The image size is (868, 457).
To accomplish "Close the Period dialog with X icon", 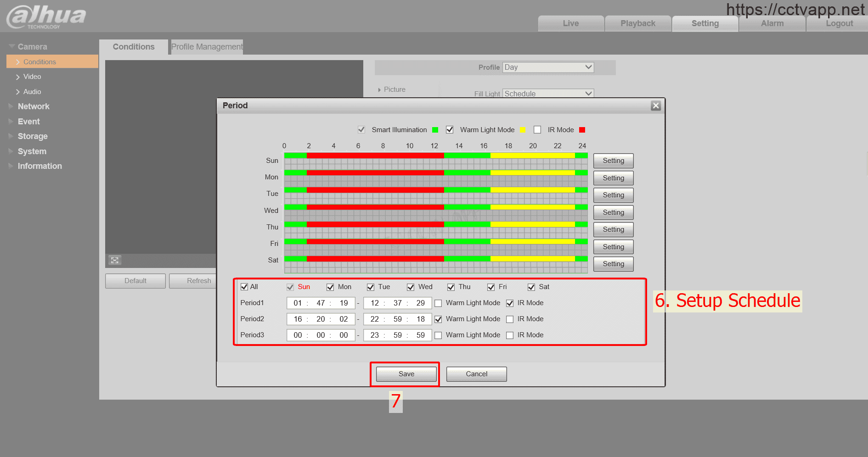I will (x=655, y=106).
